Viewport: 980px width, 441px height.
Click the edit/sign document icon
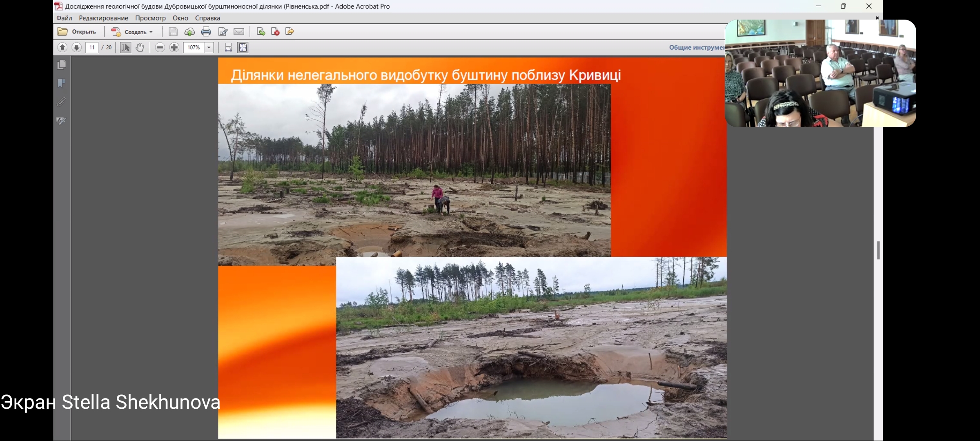[223, 31]
